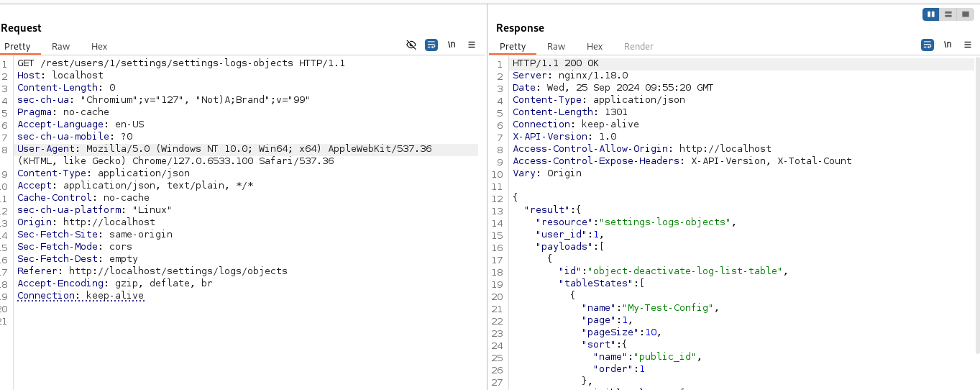This screenshot has width=980, height=390.
Task: Toggle word wrap in the Request panel
Action: coord(431,45)
